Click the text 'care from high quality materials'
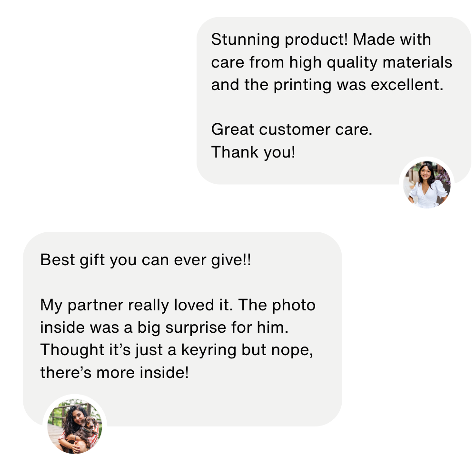 pyautogui.click(x=331, y=62)
